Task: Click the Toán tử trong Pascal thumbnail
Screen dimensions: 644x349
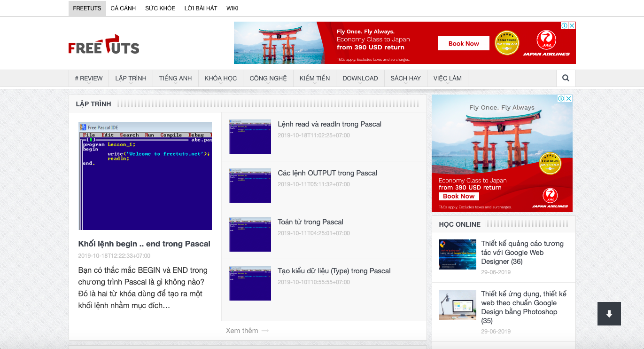Action: click(250, 234)
